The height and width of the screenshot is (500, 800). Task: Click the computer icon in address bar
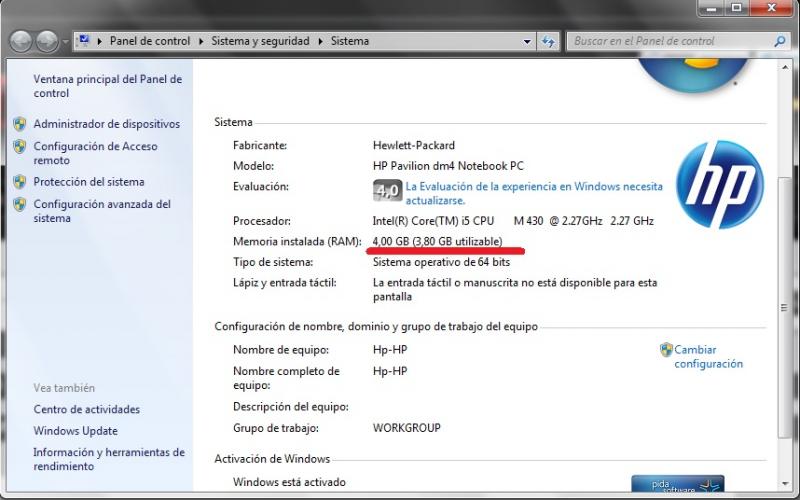(85, 40)
